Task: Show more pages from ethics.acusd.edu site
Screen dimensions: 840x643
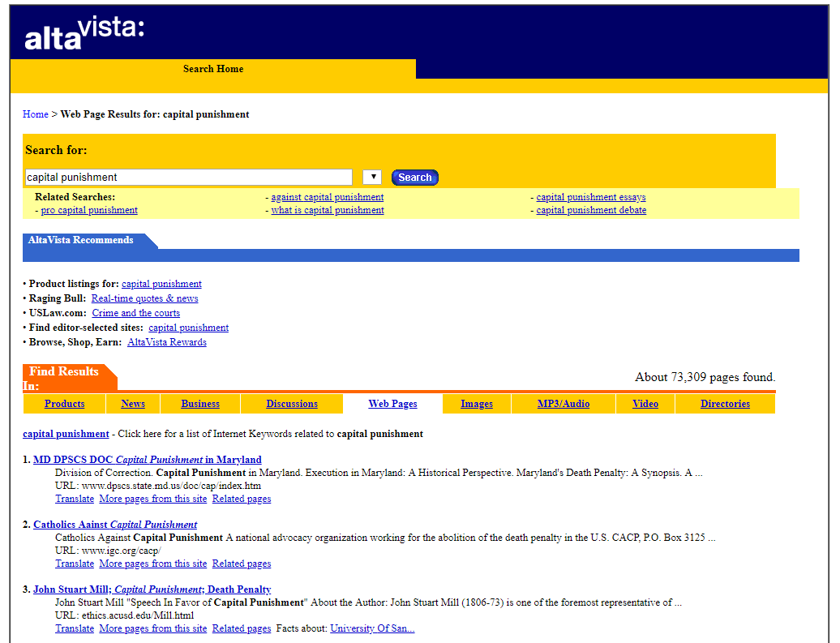Action: (153, 628)
